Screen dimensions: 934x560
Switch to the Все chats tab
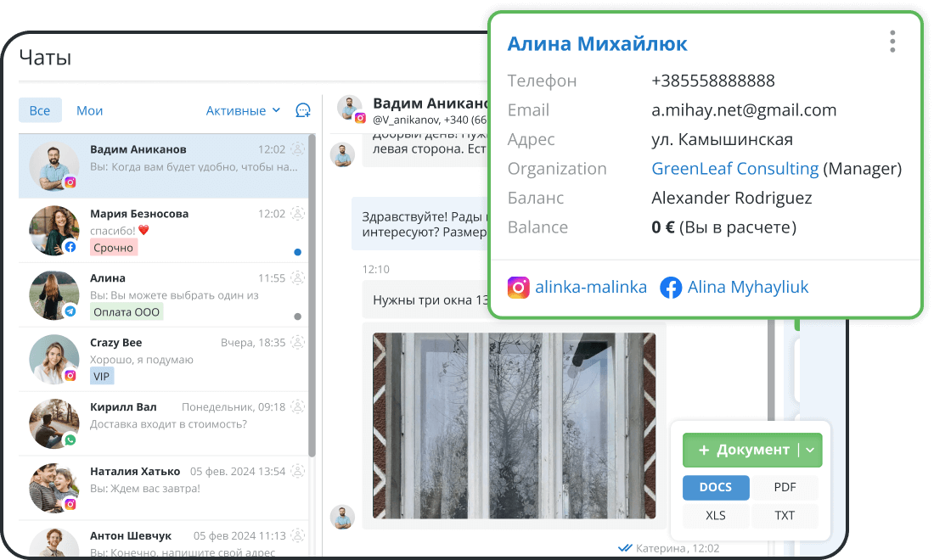tap(40, 110)
